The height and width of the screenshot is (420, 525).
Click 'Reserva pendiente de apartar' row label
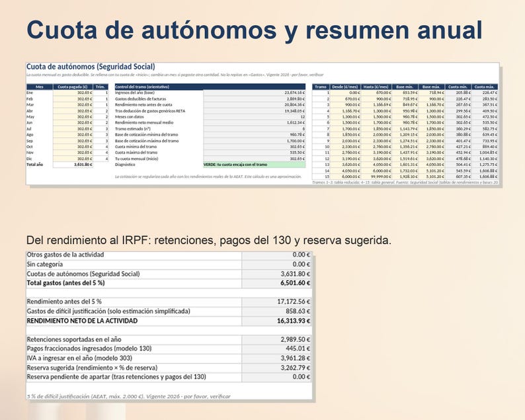click(x=116, y=377)
